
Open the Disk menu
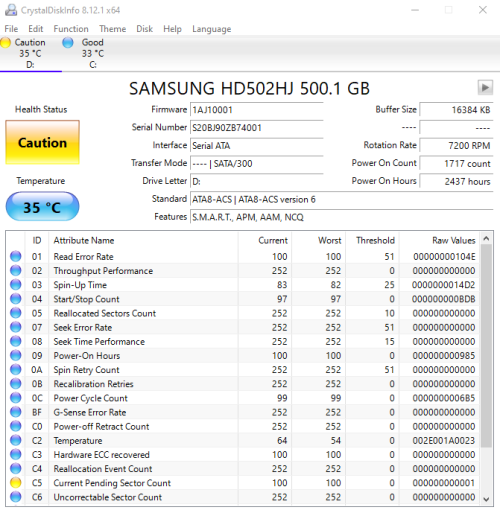point(144,29)
